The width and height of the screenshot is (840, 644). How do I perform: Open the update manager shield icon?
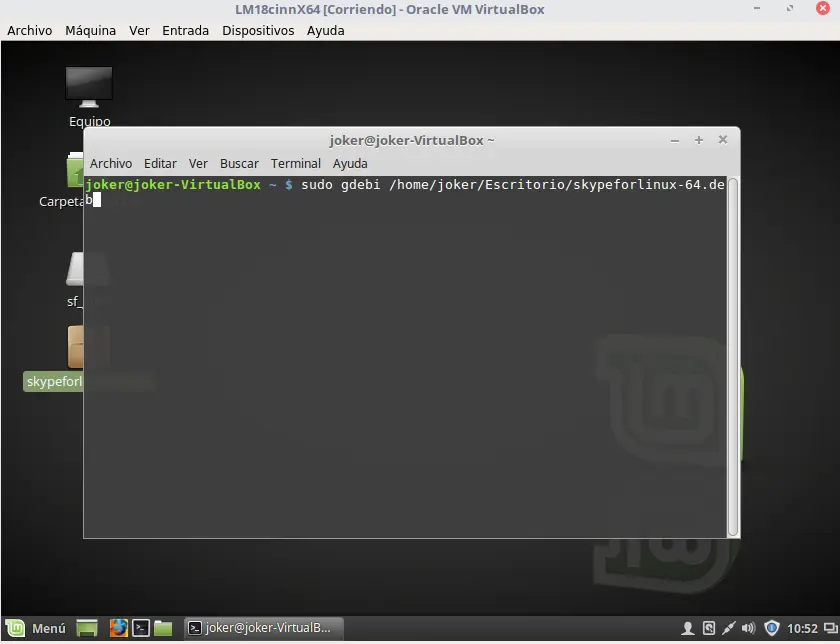771,627
